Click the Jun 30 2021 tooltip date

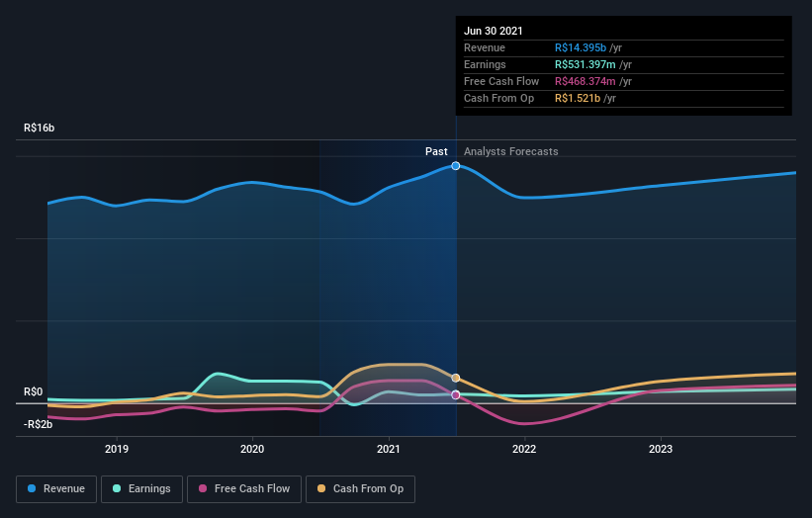tap(493, 31)
